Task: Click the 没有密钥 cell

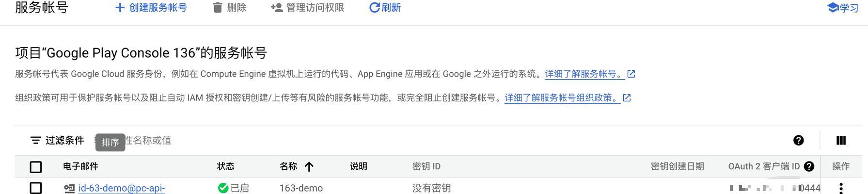Action: click(x=431, y=188)
